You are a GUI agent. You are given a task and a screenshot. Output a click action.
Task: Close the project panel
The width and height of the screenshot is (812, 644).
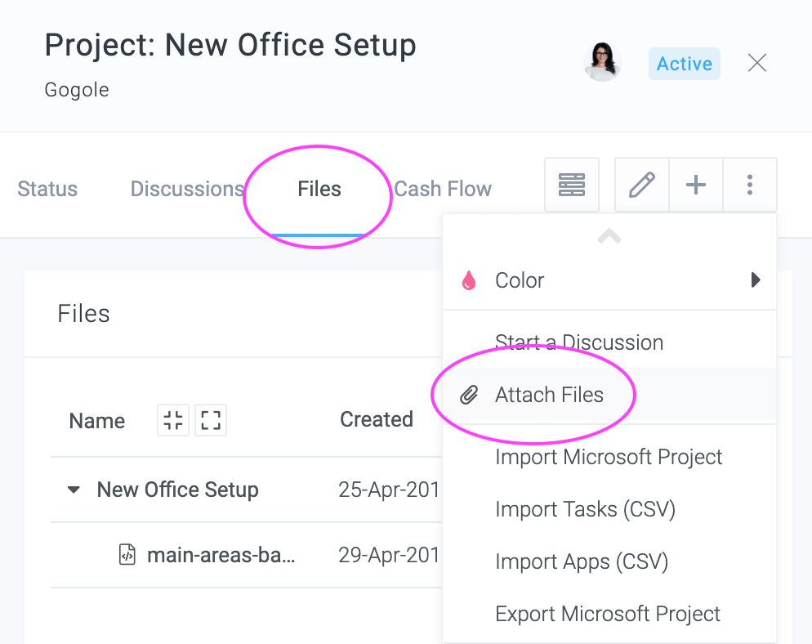(757, 63)
